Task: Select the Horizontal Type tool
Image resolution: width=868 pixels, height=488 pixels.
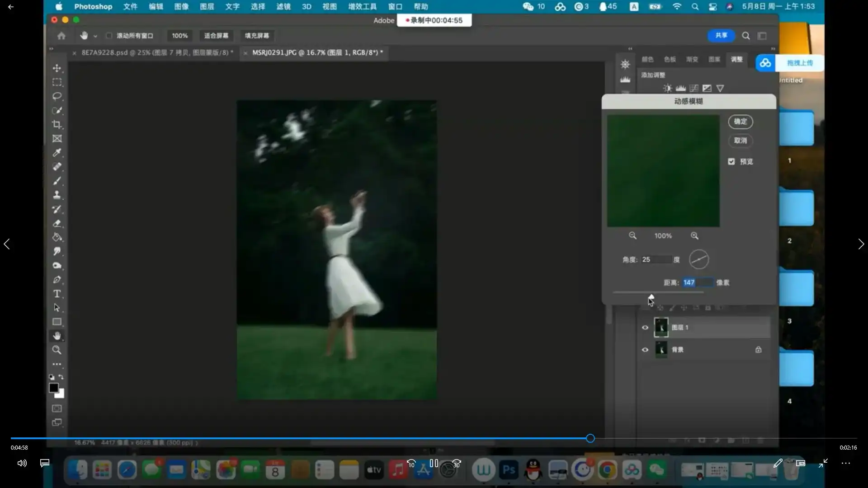Action: (57, 294)
